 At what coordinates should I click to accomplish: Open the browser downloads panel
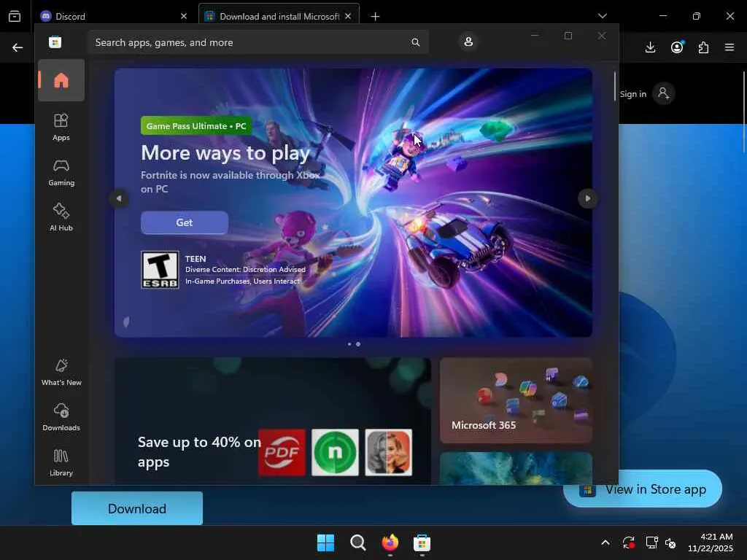tap(650, 47)
